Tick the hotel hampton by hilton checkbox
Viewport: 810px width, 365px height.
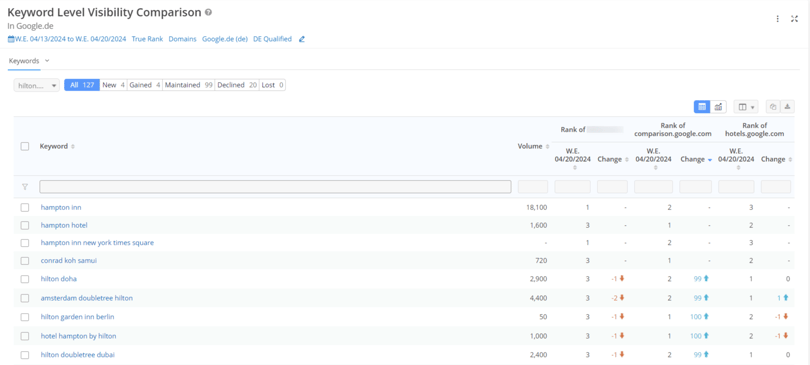coord(25,336)
